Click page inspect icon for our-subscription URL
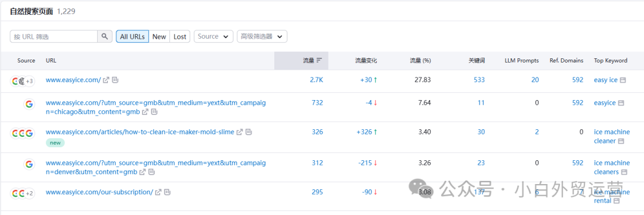 pyautogui.click(x=168, y=192)
